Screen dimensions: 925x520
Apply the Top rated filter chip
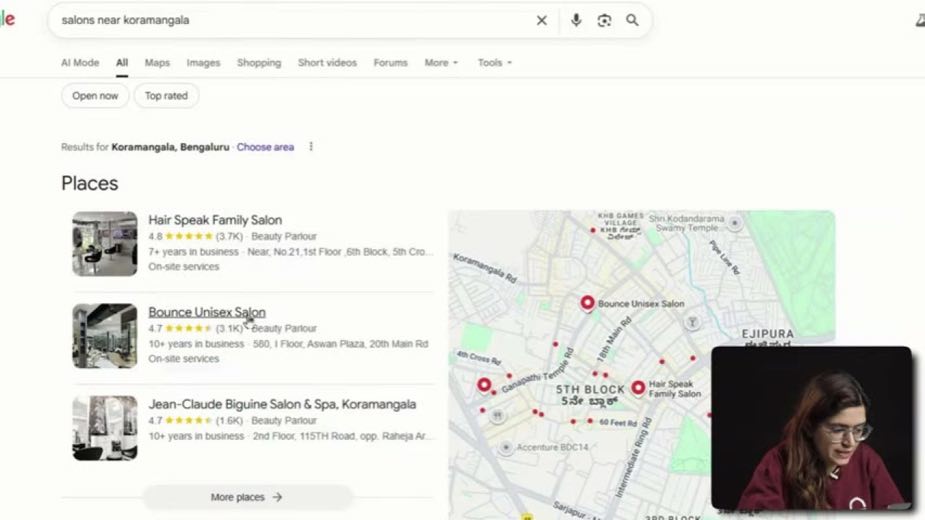[166, 96]
